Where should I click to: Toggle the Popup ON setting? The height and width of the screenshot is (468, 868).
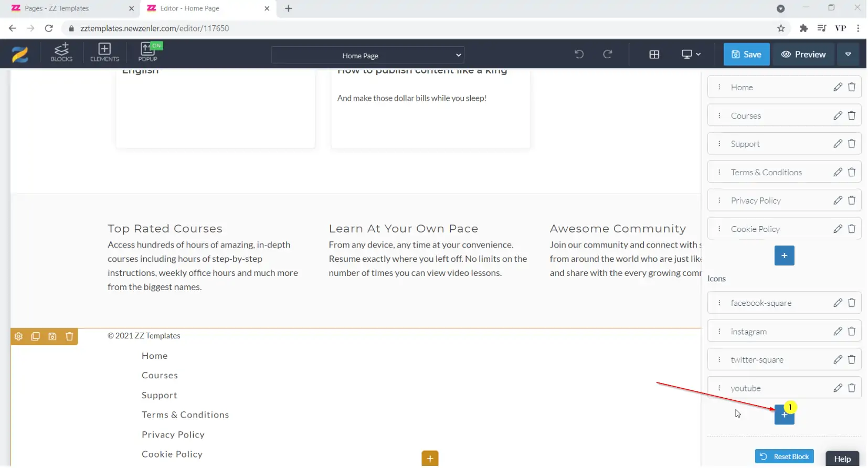[148, 52]
